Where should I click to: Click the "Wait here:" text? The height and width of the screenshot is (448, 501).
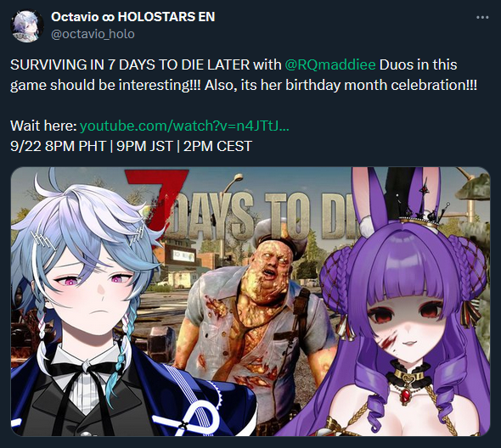click(x=43, y=126)
